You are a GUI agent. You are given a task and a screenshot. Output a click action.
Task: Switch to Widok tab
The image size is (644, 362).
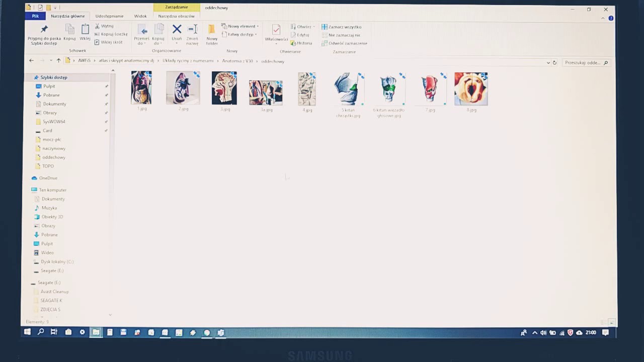click(x=140, y=16)
